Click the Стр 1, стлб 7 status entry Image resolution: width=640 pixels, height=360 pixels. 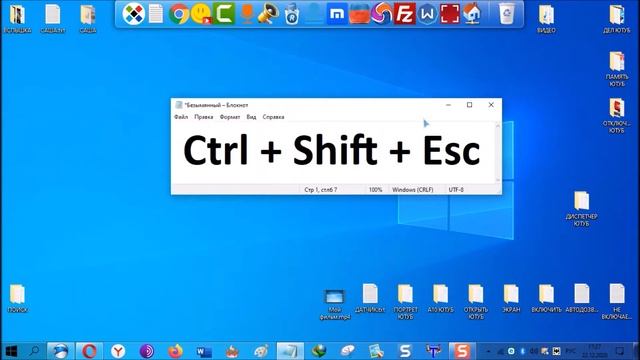coord(321,189)
